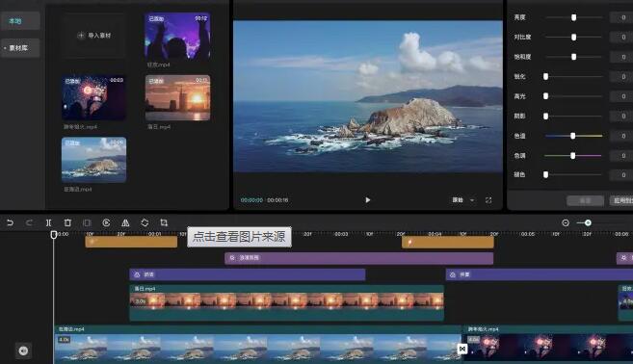633x364 pixels.
Task: Adjust the 色温 color temperature slider
Action: point(573,136)
